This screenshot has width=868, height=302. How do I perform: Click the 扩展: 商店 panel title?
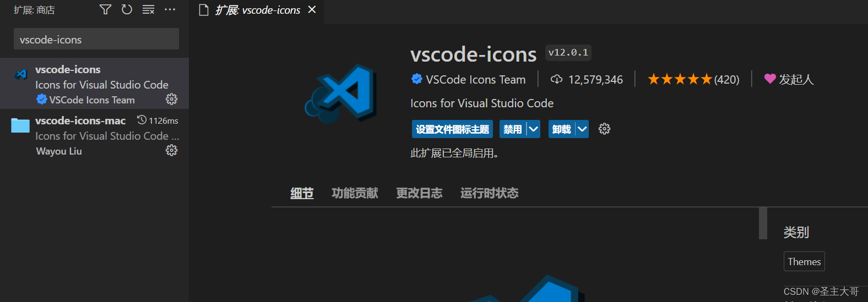click(34, 10)
